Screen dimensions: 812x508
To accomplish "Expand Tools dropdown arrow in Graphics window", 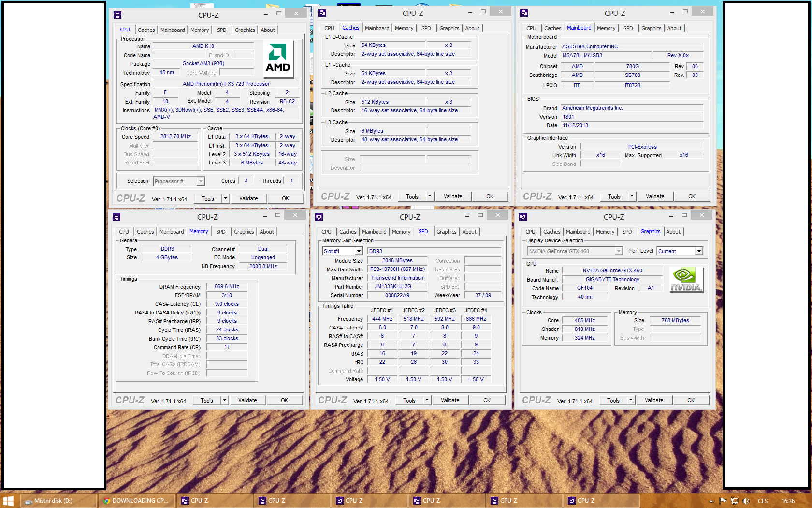I will [x=631, y=400].
